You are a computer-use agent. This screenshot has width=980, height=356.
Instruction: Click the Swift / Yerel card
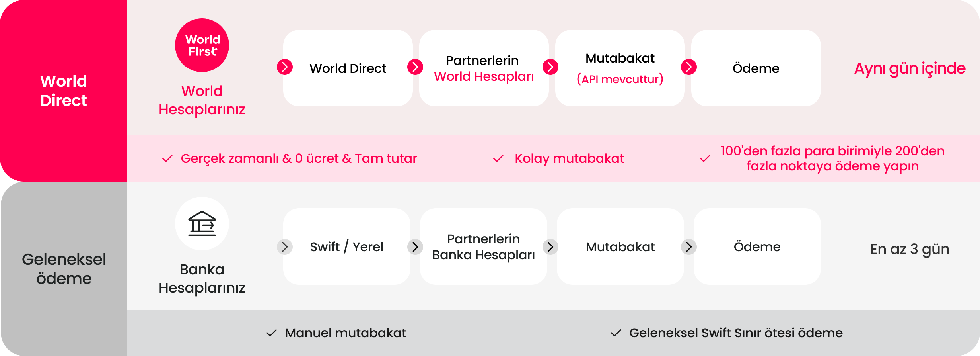click(346, 246)
